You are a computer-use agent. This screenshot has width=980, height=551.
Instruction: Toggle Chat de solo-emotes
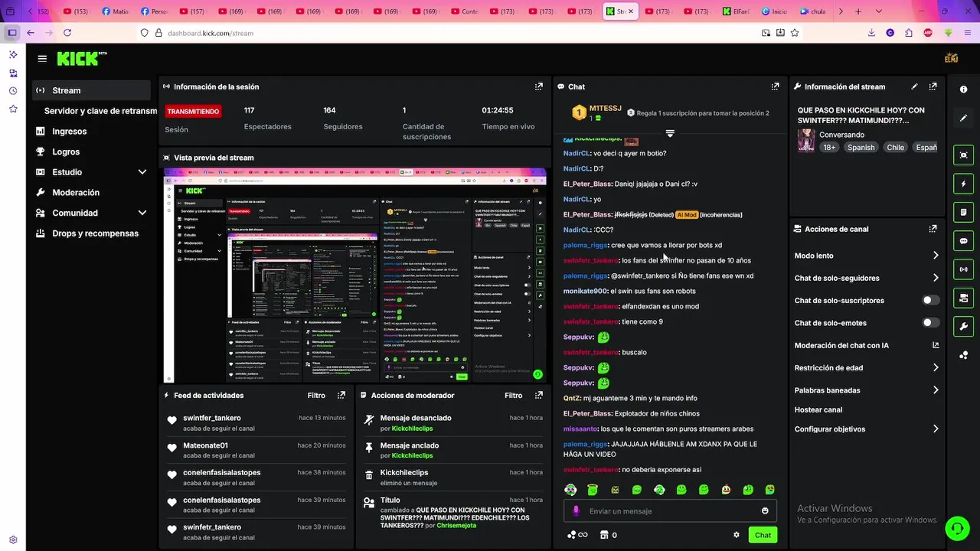coord(931,323)
